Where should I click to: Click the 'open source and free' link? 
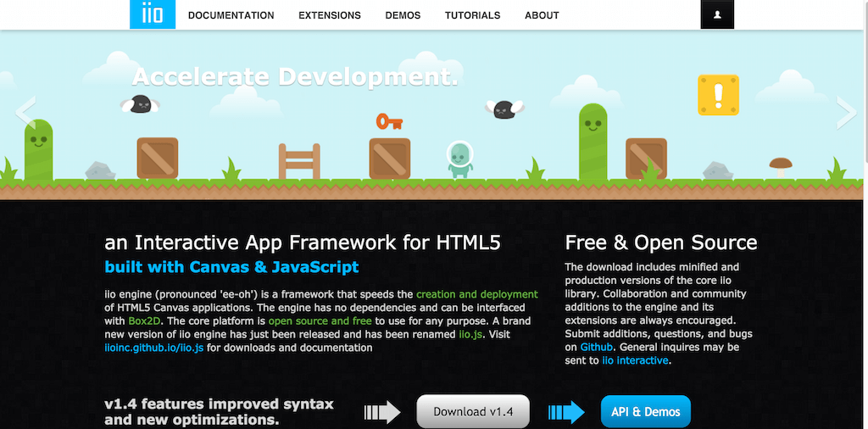(x=320, y=321)
